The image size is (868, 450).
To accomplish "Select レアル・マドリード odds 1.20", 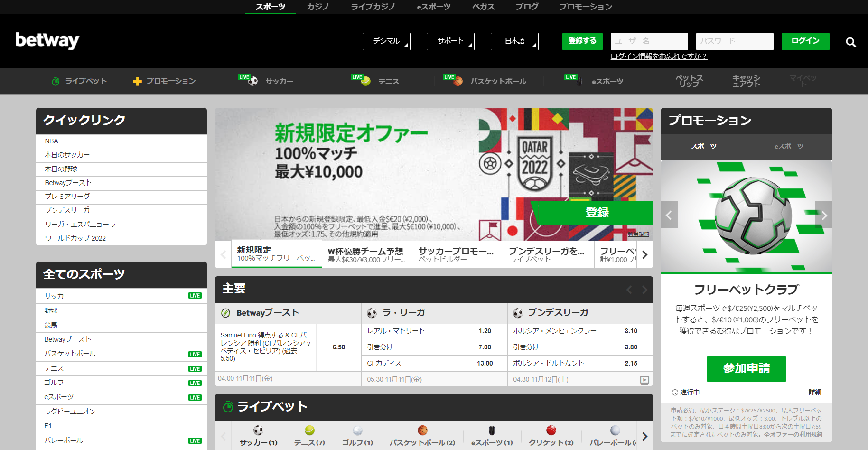I will point(485,331).
